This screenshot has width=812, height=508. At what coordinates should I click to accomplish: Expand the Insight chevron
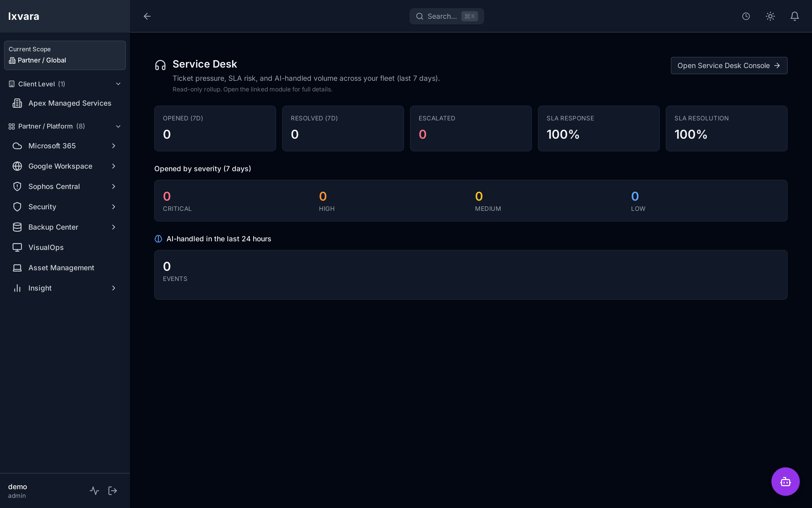(113, 288)
